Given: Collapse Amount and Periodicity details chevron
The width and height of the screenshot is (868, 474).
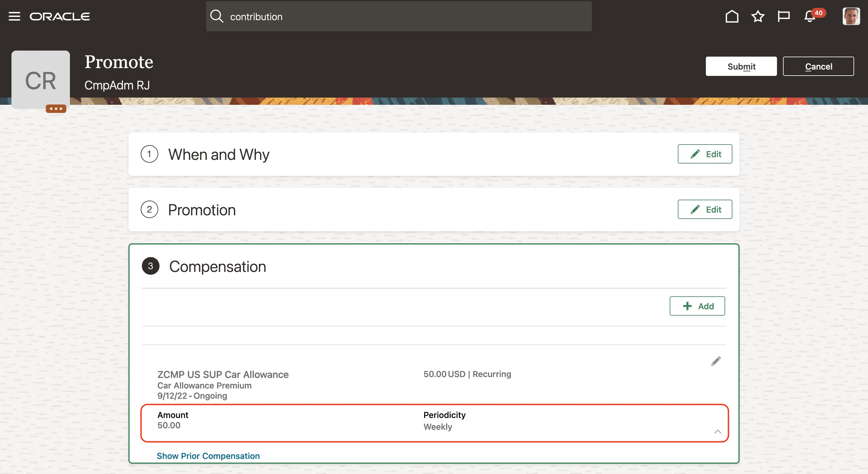Looking at the screenshot, I should (x=717, y=432).
